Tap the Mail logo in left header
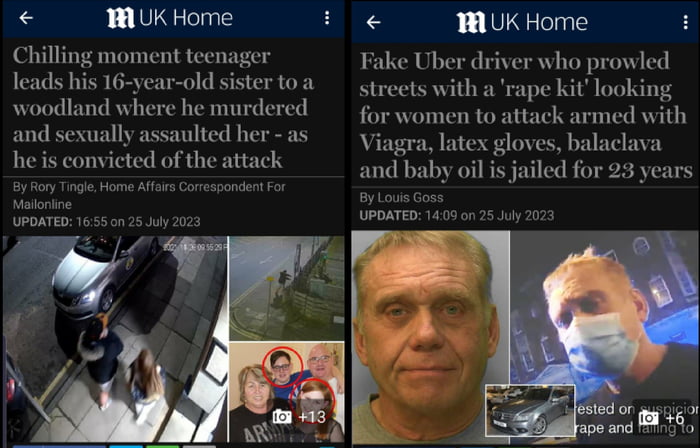The height and width of the screenshot is (448, 700). (121, 18)
